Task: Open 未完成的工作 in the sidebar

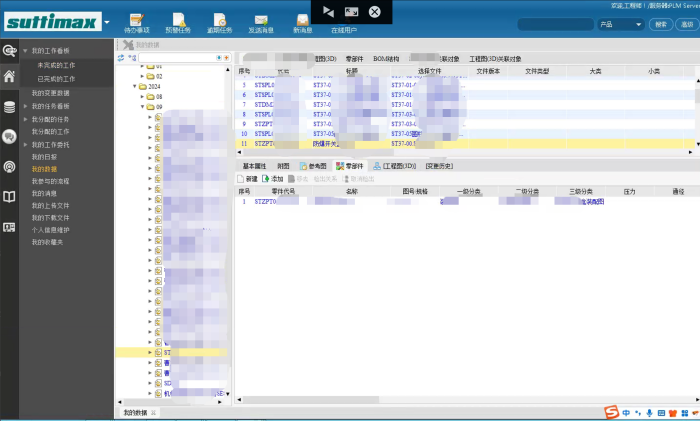Action: [56, 65]
